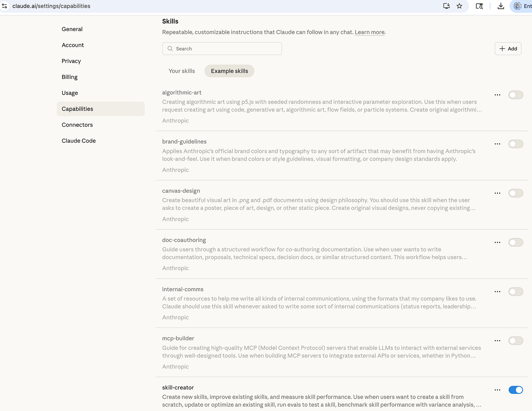Image resolution: width=532 pixels, height=411 pixels.
Task: Click the internal-comms skill name
Action: point(183,289)
